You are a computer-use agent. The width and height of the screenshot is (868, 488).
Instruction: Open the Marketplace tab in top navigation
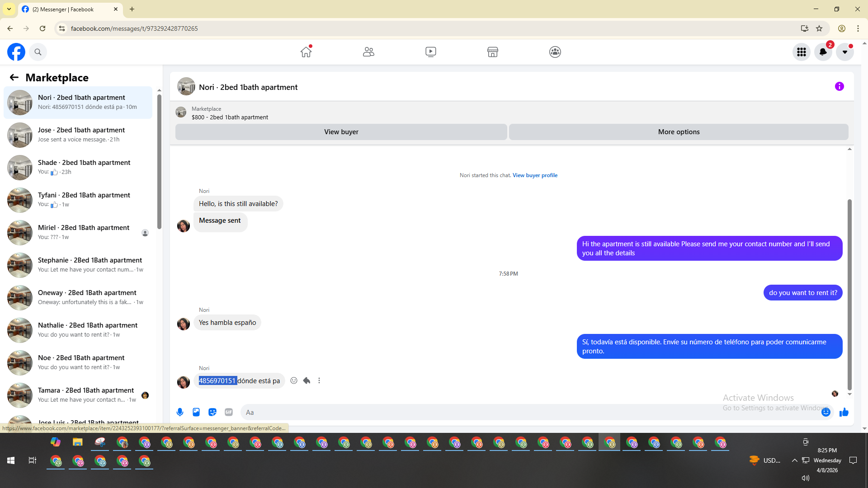click(492, 52)
